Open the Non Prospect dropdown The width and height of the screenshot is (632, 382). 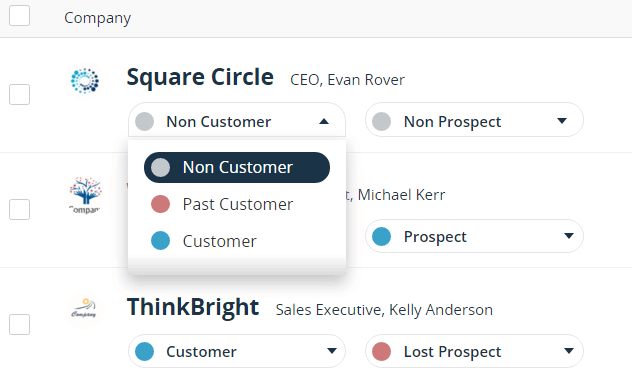[x=474, y=120]
